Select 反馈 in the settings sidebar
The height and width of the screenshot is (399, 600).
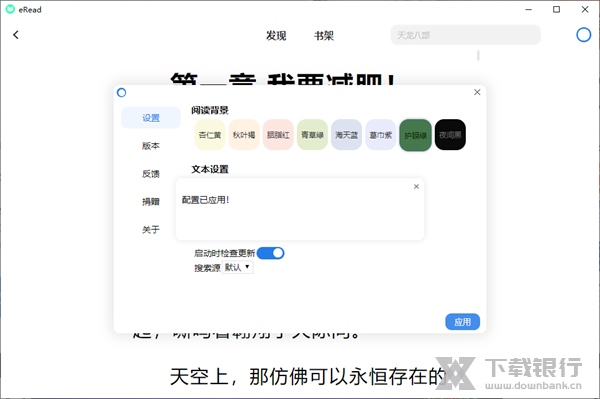tap(151, 174)
